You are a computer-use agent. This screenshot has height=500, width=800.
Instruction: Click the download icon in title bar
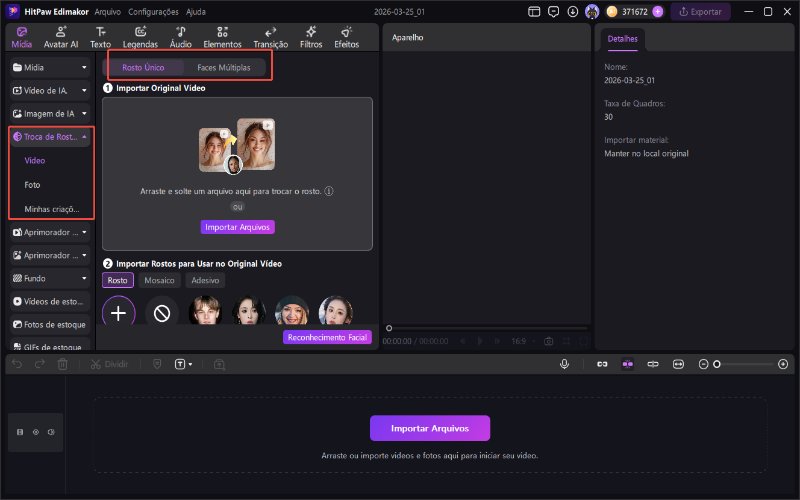572,12
